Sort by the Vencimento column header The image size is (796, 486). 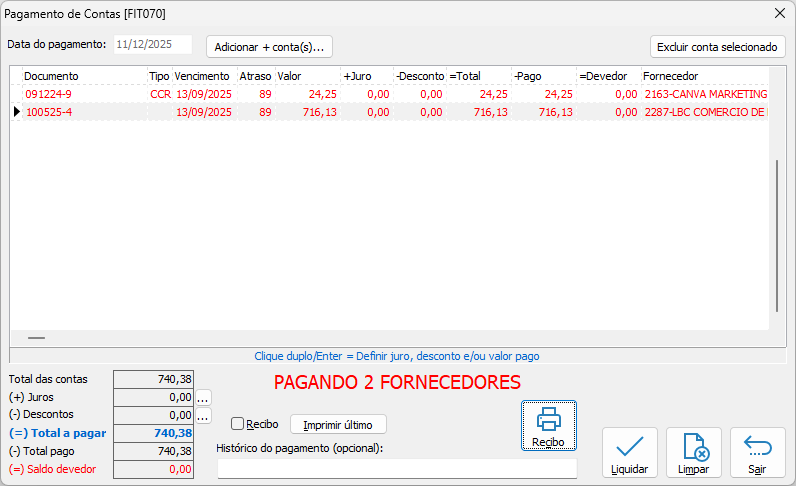point(203,76)
